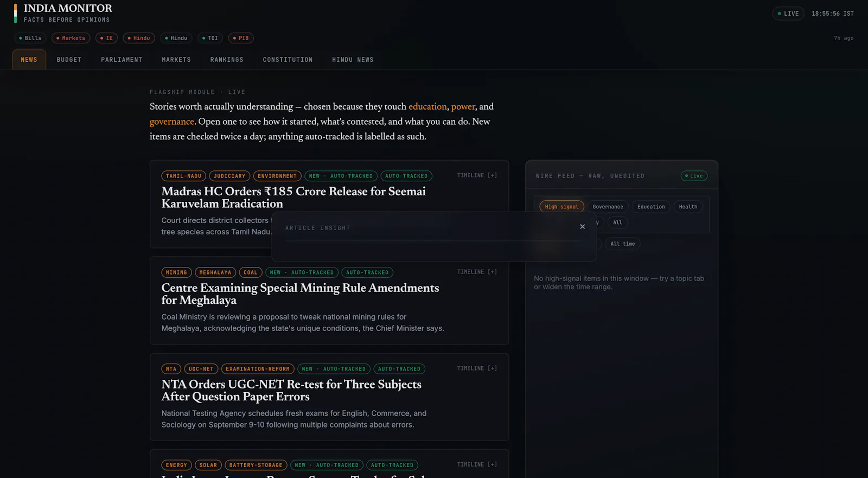The image size is (868, 478).
Task: Select the Education wire filter
Action: [x=651, y=207]
